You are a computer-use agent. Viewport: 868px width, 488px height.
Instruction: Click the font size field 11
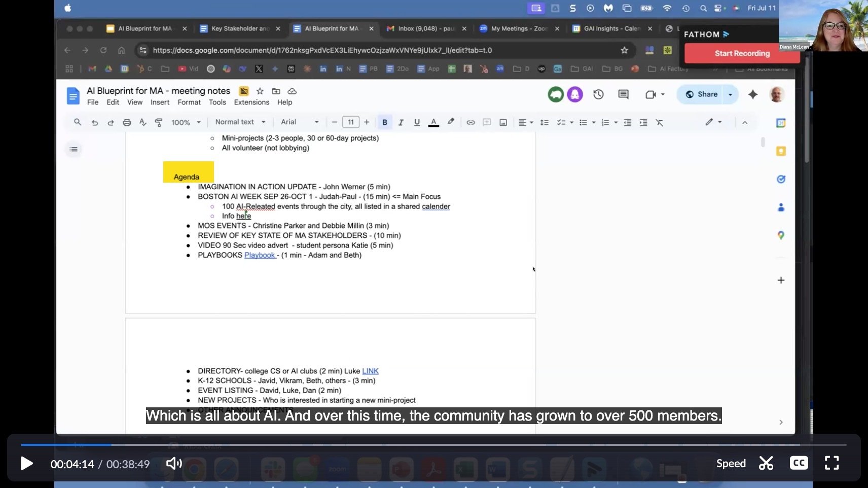click(351, 122)
